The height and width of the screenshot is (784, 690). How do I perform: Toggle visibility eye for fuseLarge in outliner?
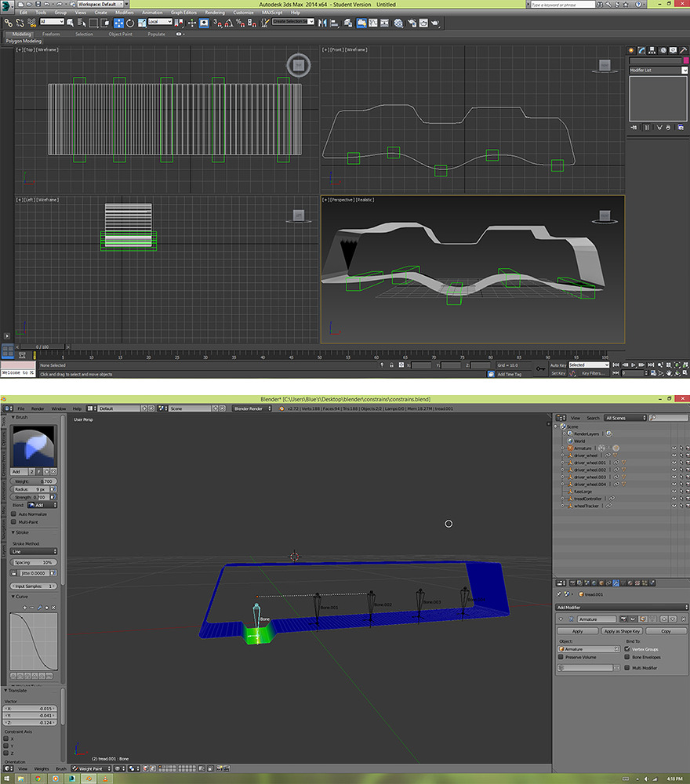coord(674,491)
